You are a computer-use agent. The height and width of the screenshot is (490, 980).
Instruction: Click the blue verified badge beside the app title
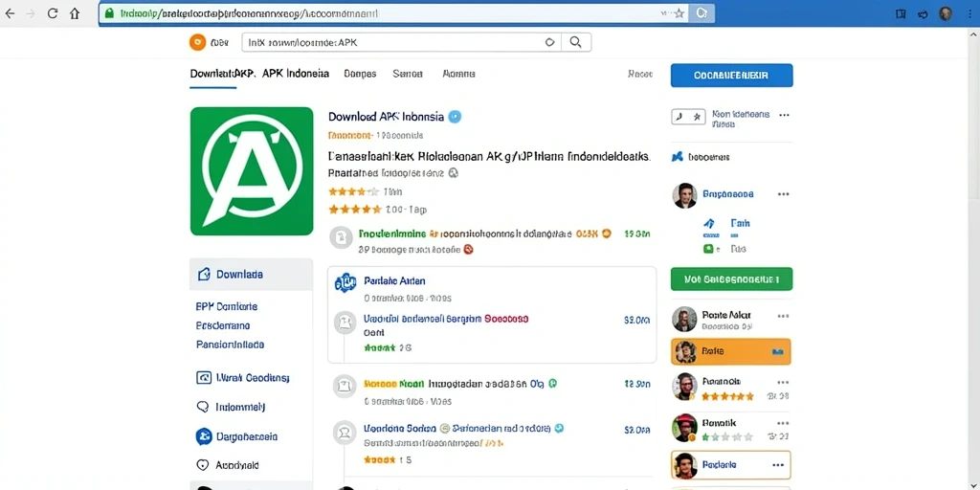pyautogui.click(x=455, y=116)
